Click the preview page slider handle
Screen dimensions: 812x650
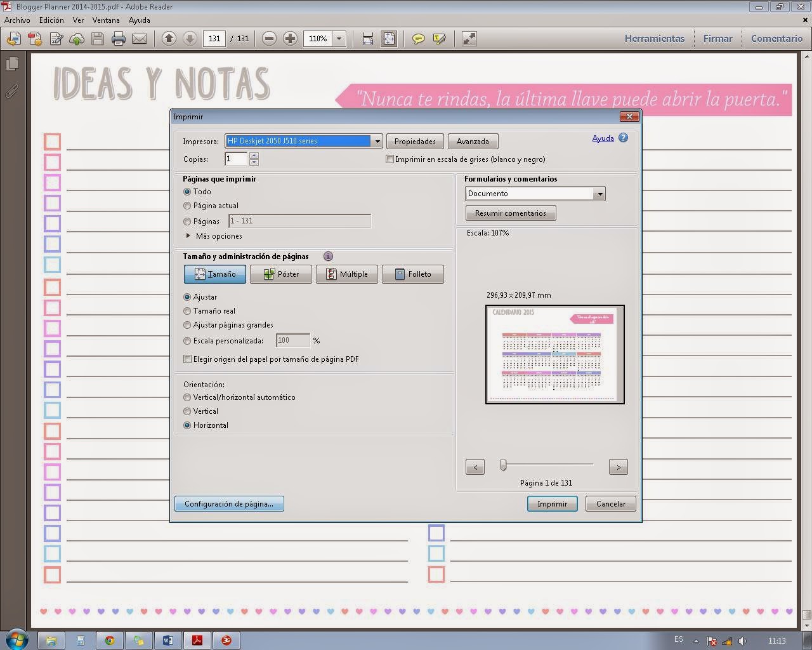503,466
